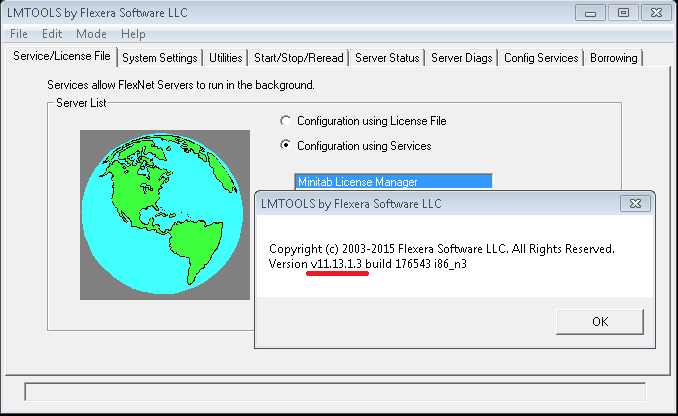Image resolution: width=678 pixels, height=416 pixels.
Task: Switch to the Server Diags tab
Action: [x=461, y=58]
